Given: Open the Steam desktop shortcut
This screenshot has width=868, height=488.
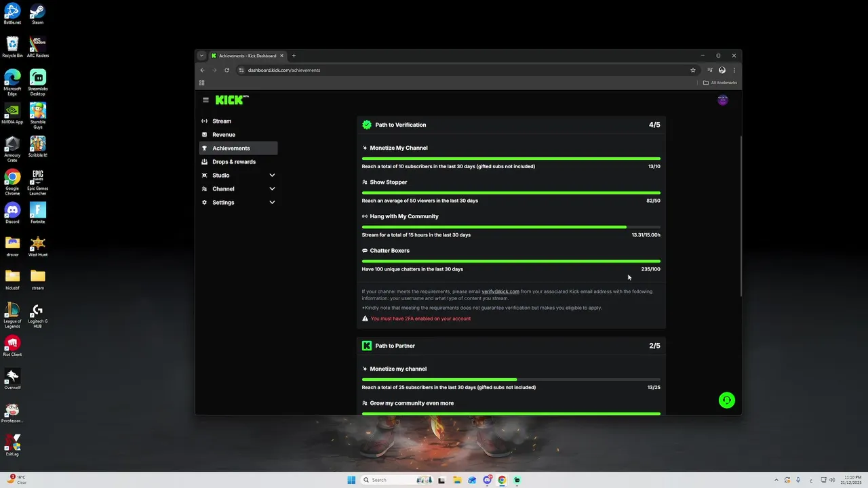Looking at the screenshot, I should (37, 14).
